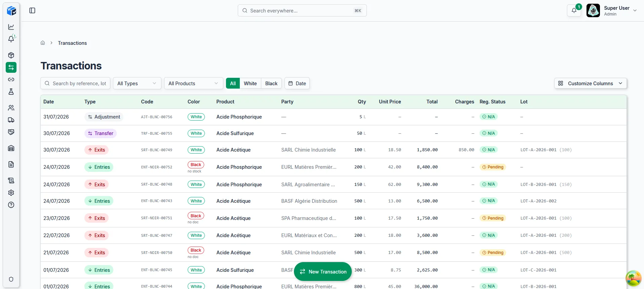The image size is (644, 289).
Task: Click N/A status on ENT-BLNC-00743 row
Action: click(x=489, y=201)
